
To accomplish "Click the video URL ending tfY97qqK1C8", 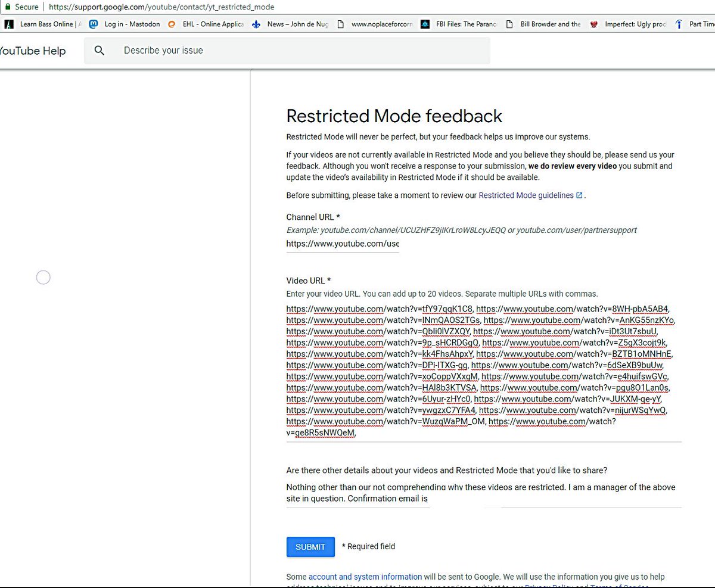I will tap(380, 309).
